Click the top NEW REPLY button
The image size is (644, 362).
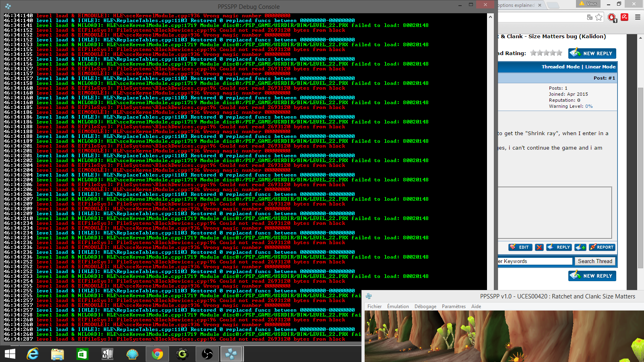tap(592, 53)
